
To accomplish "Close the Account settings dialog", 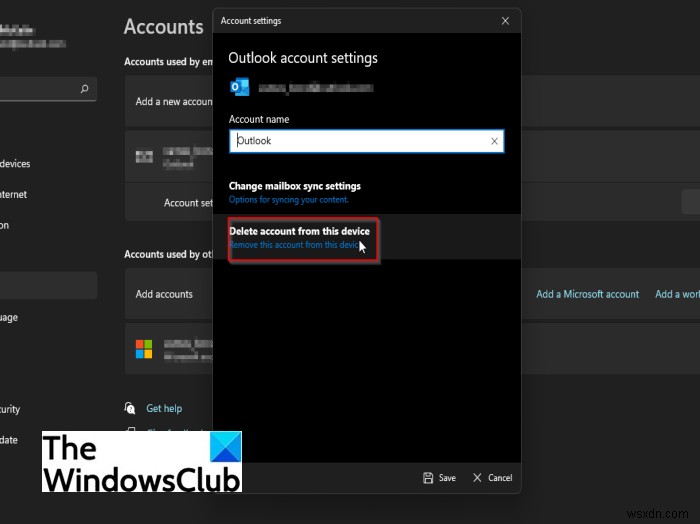I will [505, 21].
